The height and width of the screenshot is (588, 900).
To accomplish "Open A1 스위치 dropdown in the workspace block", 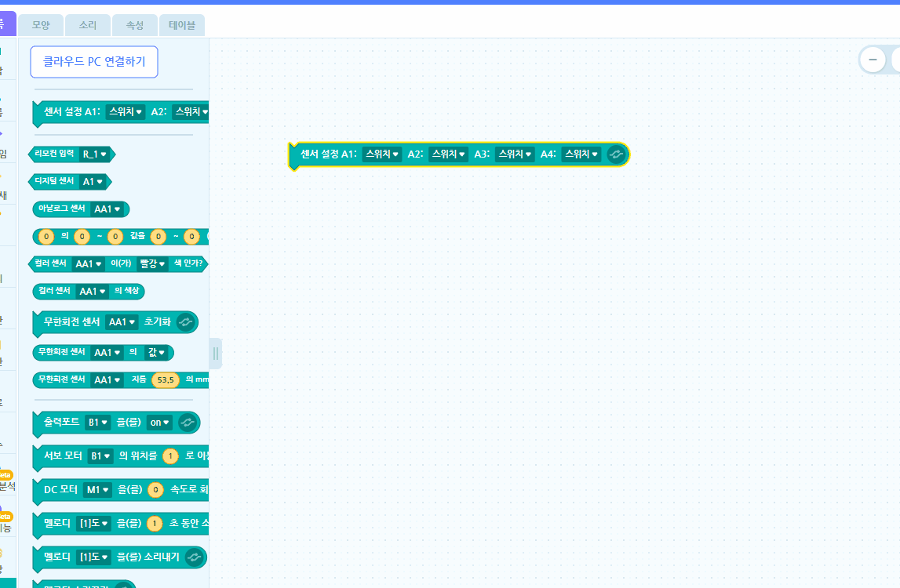I will pos(381,154).
